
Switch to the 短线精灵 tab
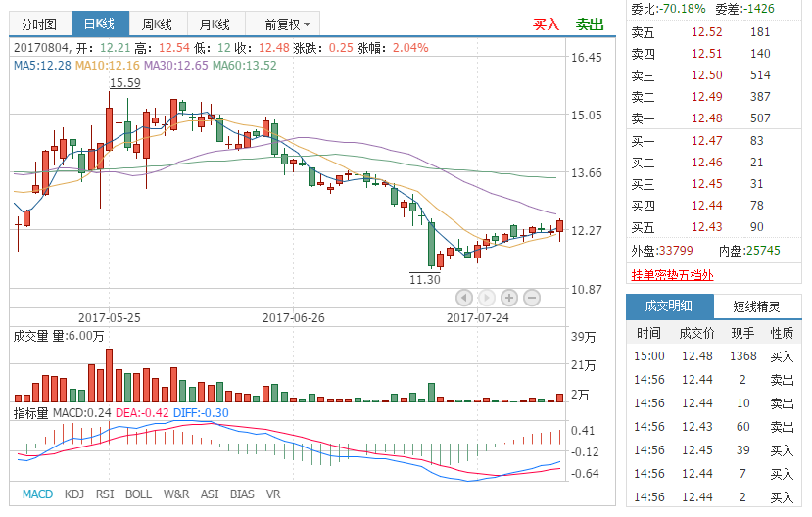tap(757, 306)
